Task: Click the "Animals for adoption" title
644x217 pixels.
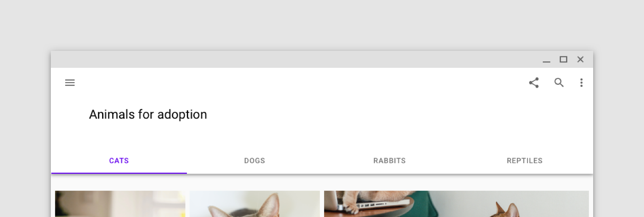Action: click(148, 114)
